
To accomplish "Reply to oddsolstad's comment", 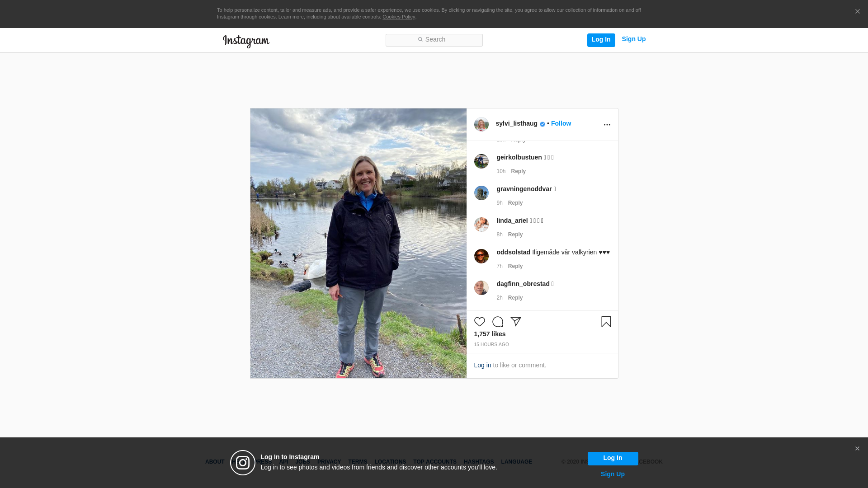I will [x=515, y=266].
